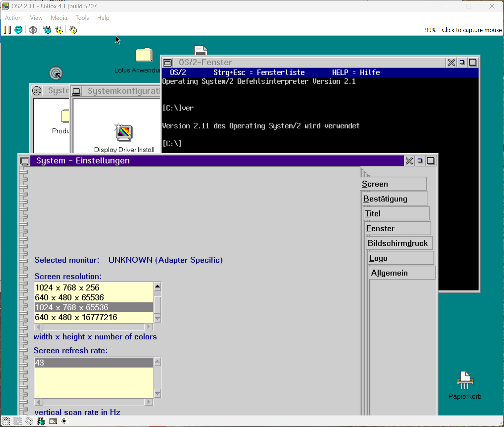Click the 86Box application icon in title bar
This screenshot has height=427, width=504.
click(6, 6)
